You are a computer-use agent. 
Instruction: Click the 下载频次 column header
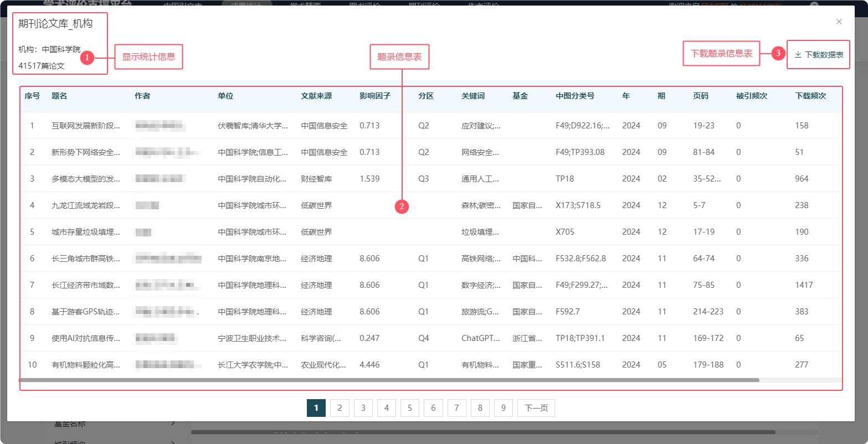point(810,96)
